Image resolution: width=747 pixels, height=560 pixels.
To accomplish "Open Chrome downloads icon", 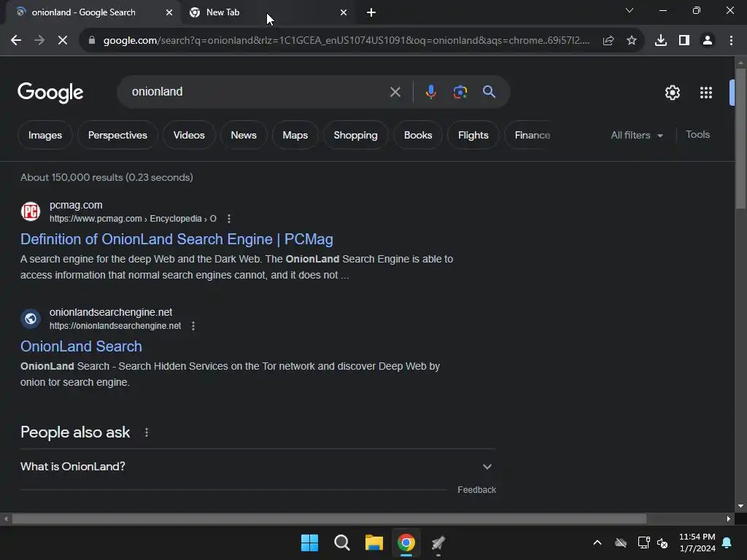I will pyautogui.click(x=661, y=41).
